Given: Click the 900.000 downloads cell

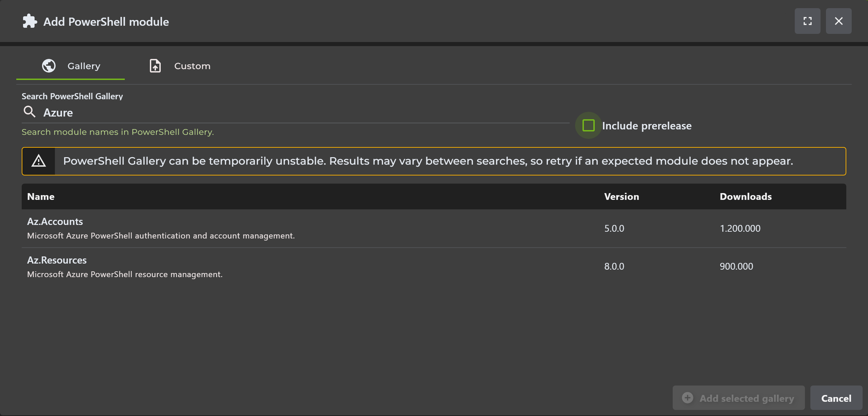Looking at the screenshot, I should pyautogui.click(x=736, y=266).
